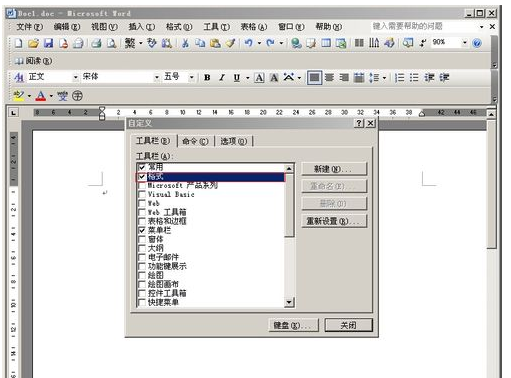The image size is (511, 378).
Task: Toggle Underline formatting
Action: point(237,78)
